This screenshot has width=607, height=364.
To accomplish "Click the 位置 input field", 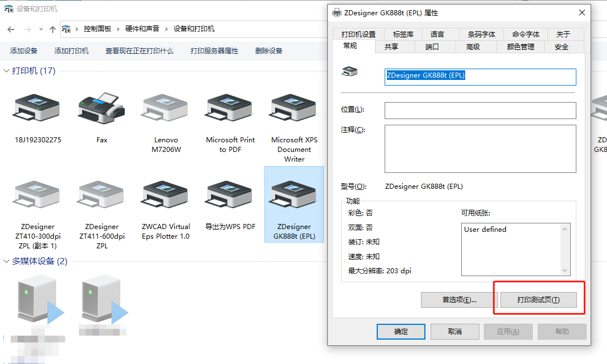I will 480,110.
